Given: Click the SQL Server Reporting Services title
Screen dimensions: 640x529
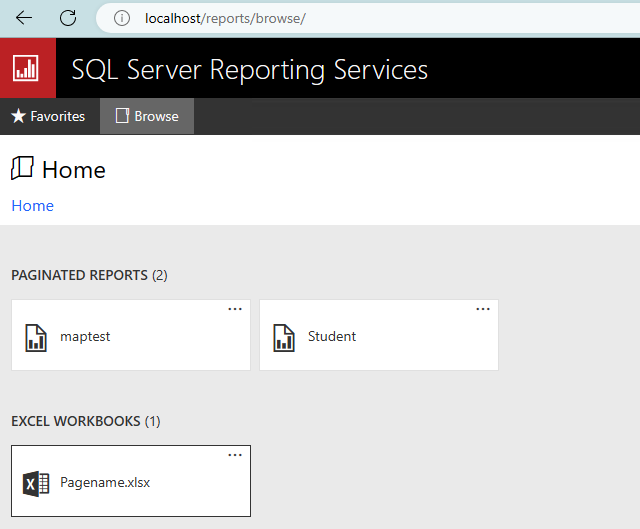Looking at the screenshot, I should pos(249,69).
